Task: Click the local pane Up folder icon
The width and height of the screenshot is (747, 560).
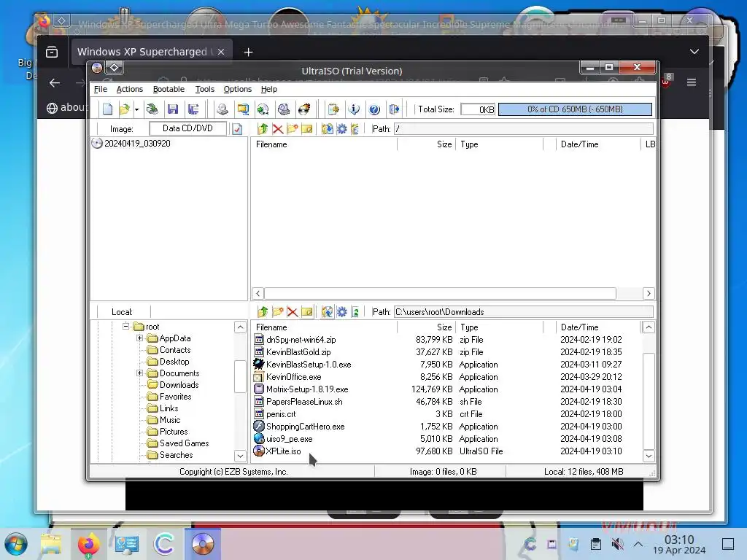Action: (263, 312)
